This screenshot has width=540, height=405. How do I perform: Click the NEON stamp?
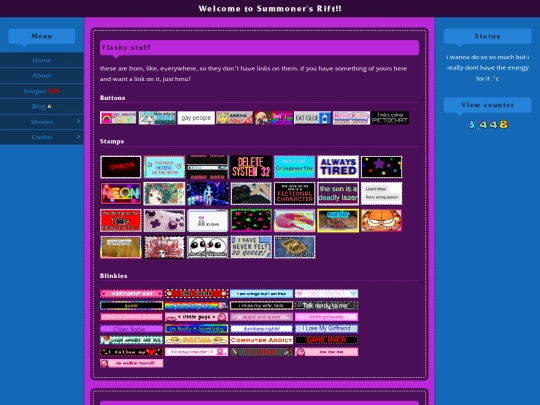coord(121,194)
